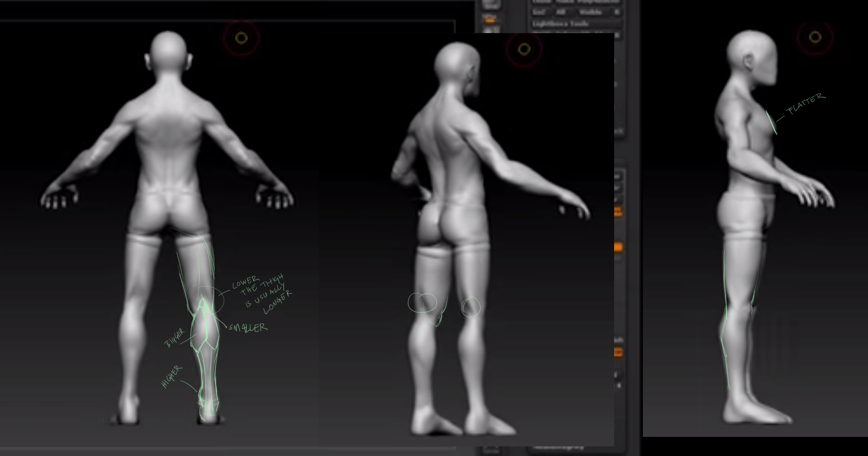Open Lightbox Tools in the Tool panel

[577, 23]
